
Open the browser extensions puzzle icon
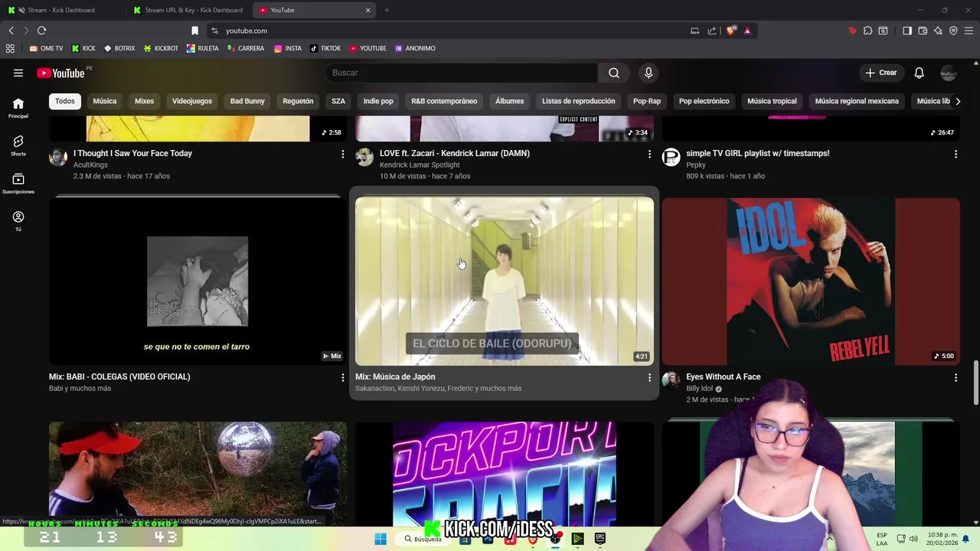867,31
